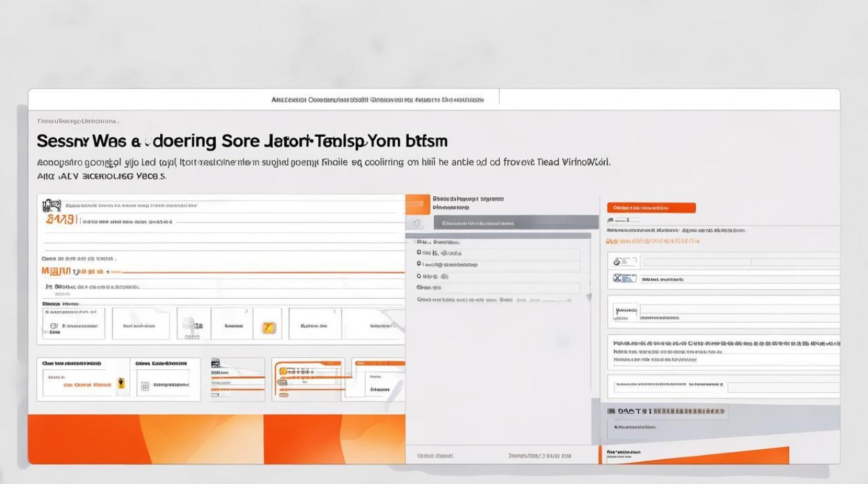This screenshot has width=868, height=484.
Task: Click the yellow square icon in the card row
Action: pyautogui.click(x=269, y=327)
